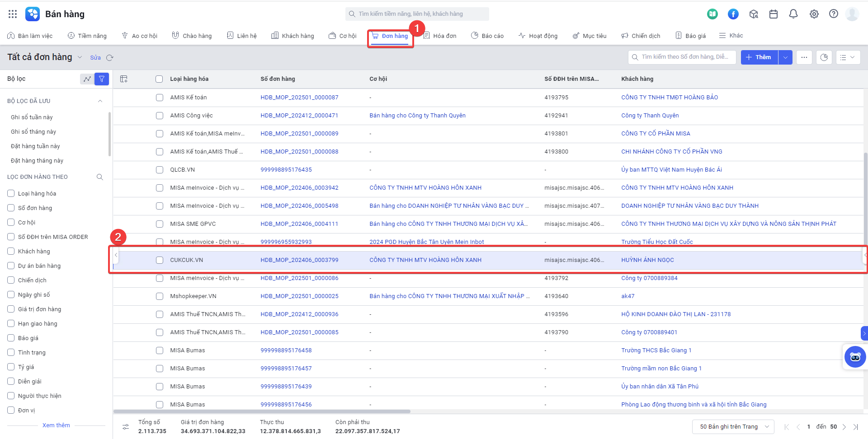The height and width of the screenshot is (439, 868).
Task: Open the three-dot more actions button
Action: pos(804,57)
